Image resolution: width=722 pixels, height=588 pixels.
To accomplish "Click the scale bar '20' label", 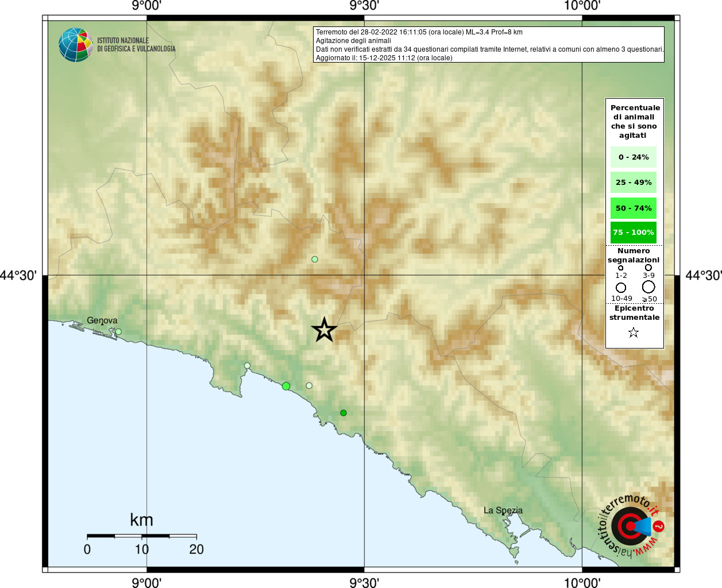I will coord(196,549).
